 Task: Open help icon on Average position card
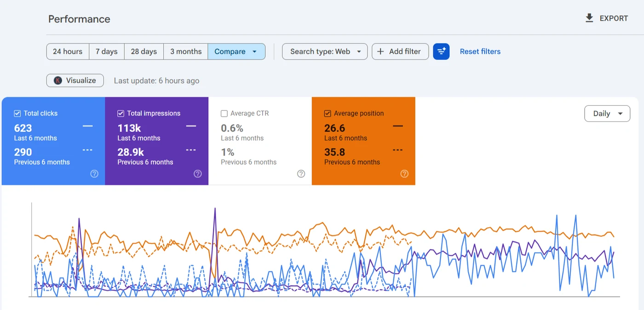(x=404, y=174)
